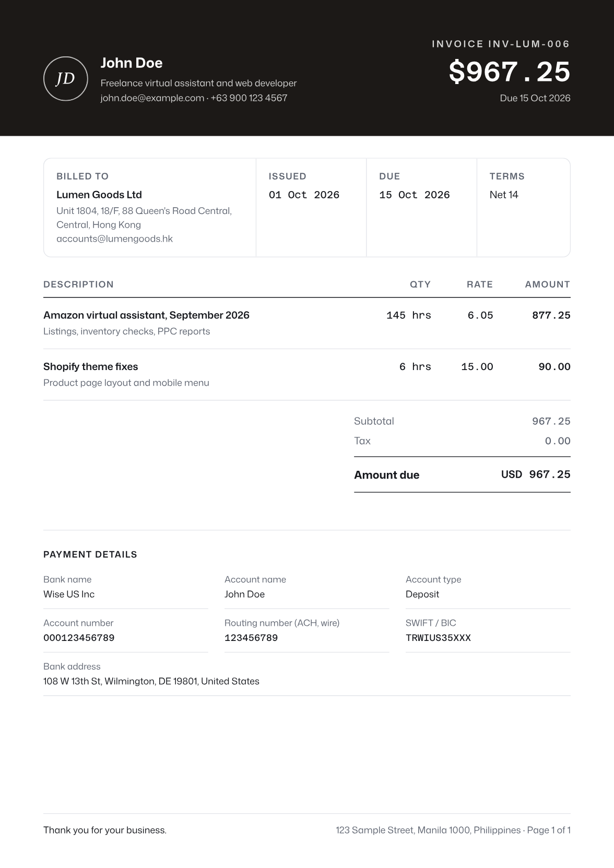The height and width of the screenshot is (868, 614).
Task: Click the account name value John Doe
Action: click(244, 594)
